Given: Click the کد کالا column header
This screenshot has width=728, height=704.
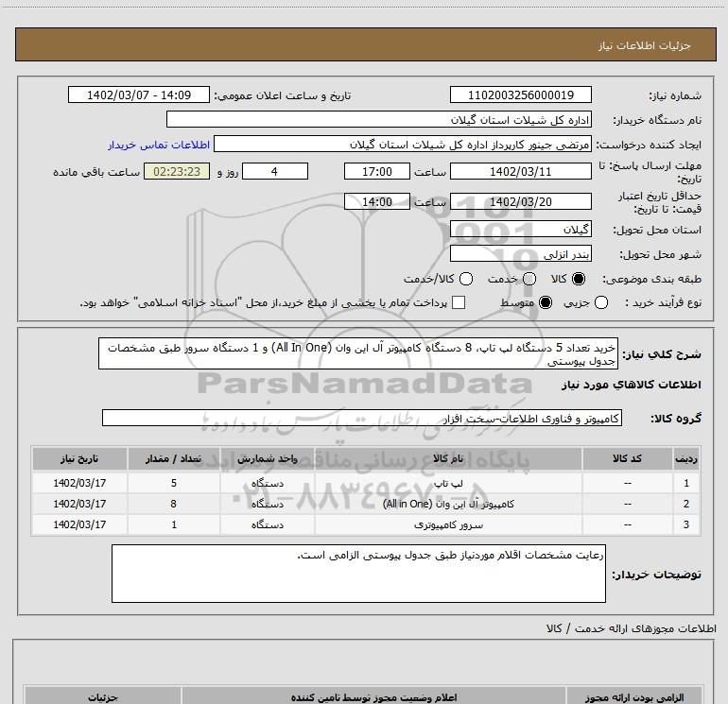Looking at the screenshot, I should coord(627,458).
